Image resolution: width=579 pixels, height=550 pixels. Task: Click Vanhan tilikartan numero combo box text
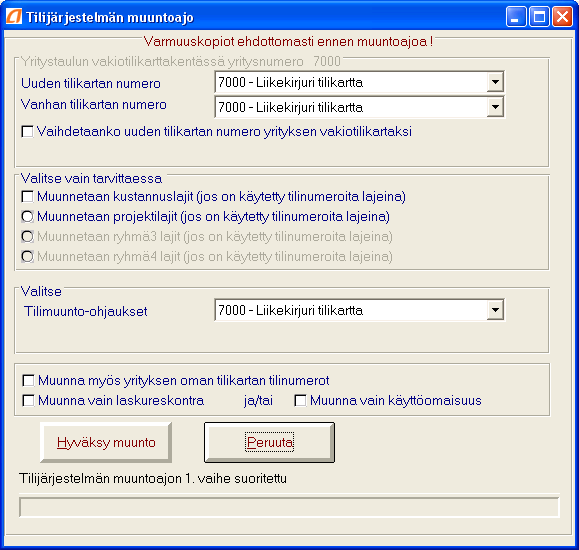[x=351, y=107]
